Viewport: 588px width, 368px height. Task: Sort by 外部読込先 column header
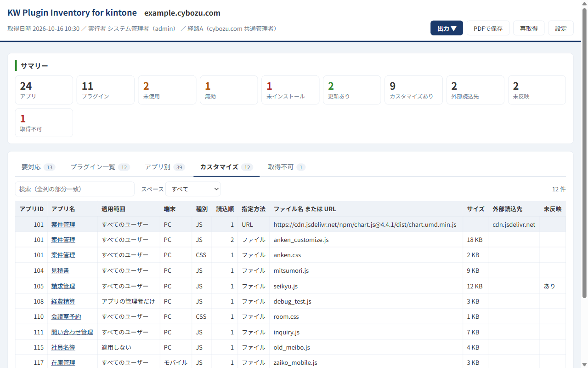[514, 209]
